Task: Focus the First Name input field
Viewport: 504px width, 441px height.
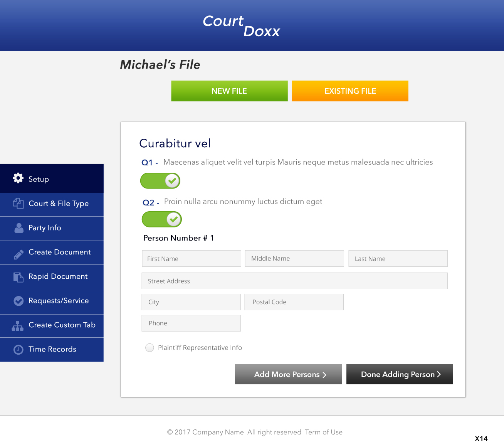Action: pos(191,259)
